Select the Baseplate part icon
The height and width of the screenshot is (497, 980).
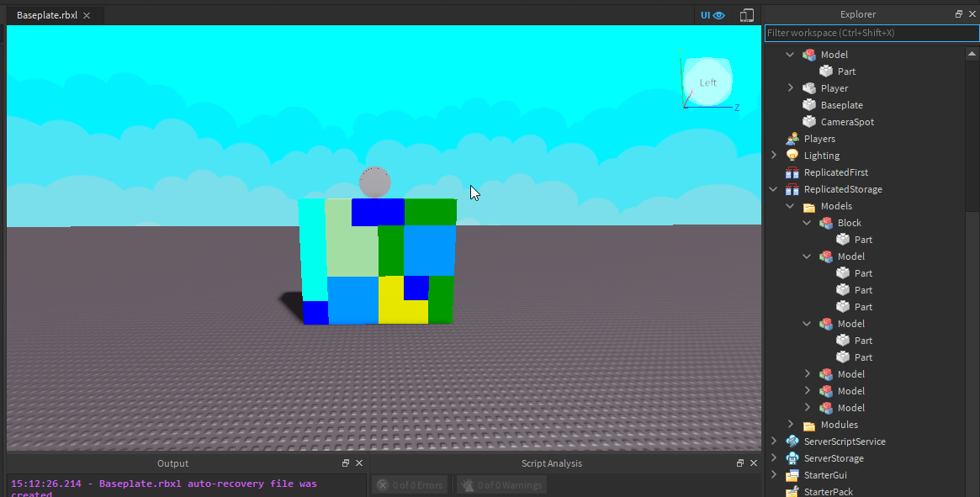(x=808, y=104)
